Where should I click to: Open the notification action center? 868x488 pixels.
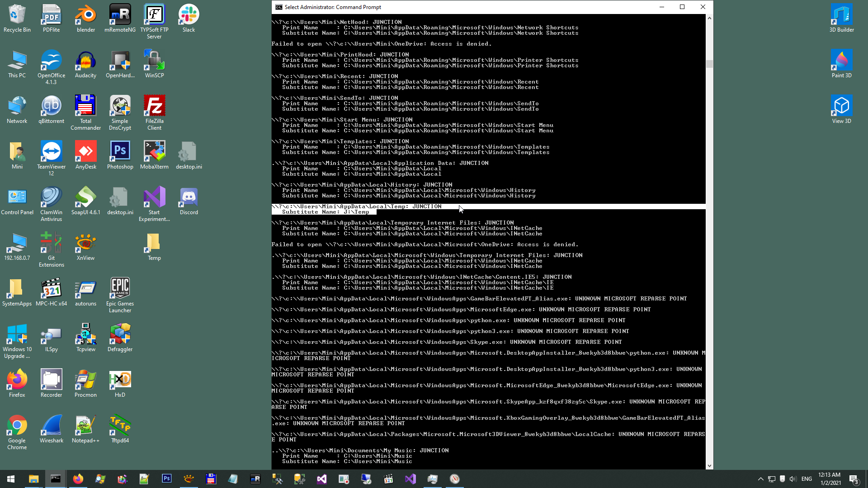pyautogui.click(x=854, y=479)
